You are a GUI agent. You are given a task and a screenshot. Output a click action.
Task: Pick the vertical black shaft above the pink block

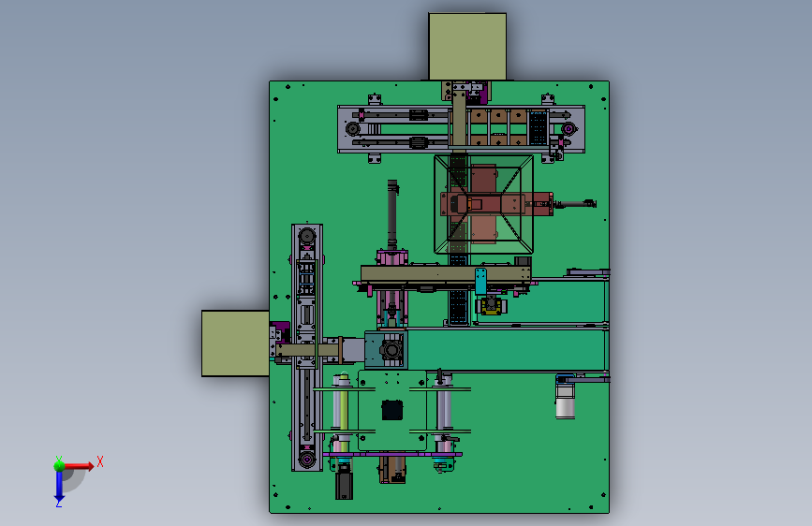[392, 214]
